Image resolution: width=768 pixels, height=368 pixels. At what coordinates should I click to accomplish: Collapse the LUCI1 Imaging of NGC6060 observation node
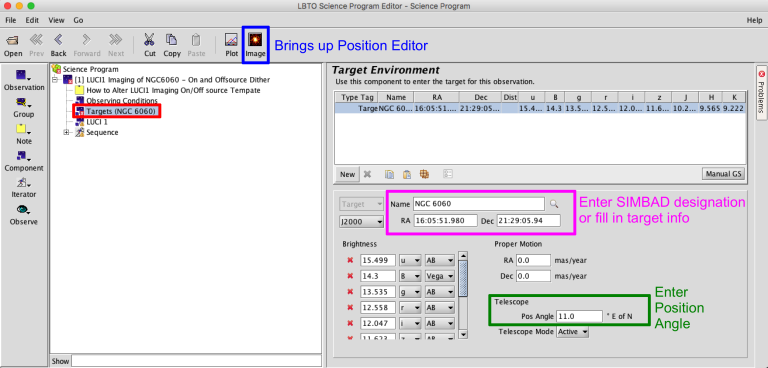click(x=55, y=80)
